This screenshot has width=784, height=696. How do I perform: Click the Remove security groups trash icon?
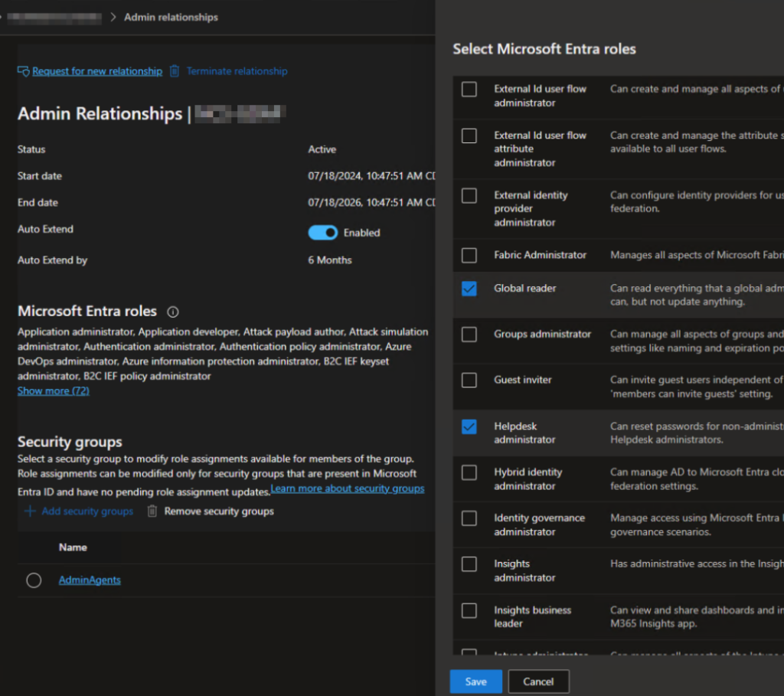click(152, 511)
